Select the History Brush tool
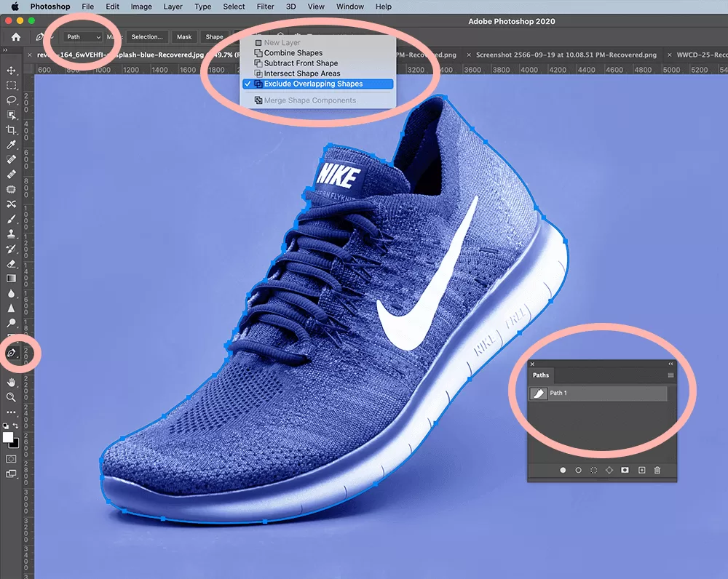This screenshot has width=728, height=579. pyautogui.click(x=11, y=249)
